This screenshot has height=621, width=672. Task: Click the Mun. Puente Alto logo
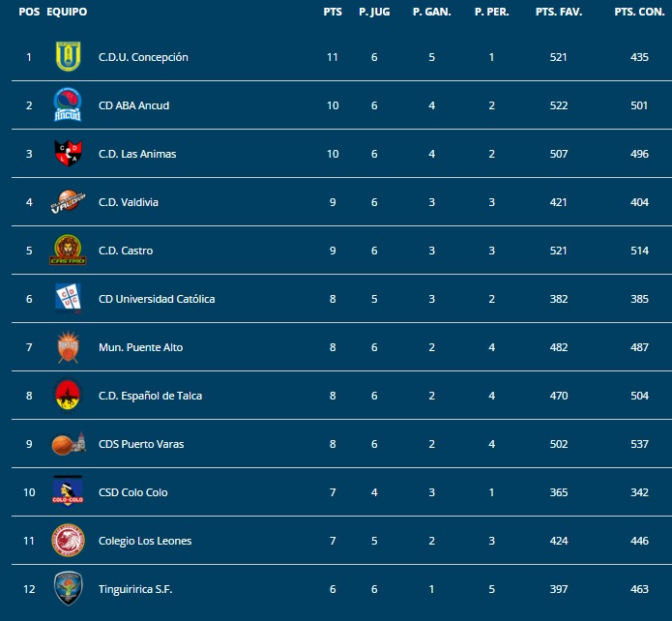tap(68, 347)
